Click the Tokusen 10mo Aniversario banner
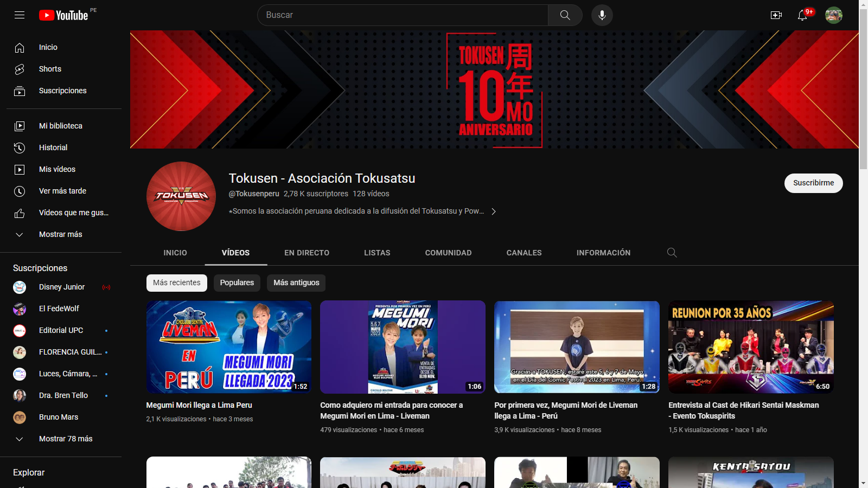The image size is (868, 488). pyautogui.click(x=494, y=89)
